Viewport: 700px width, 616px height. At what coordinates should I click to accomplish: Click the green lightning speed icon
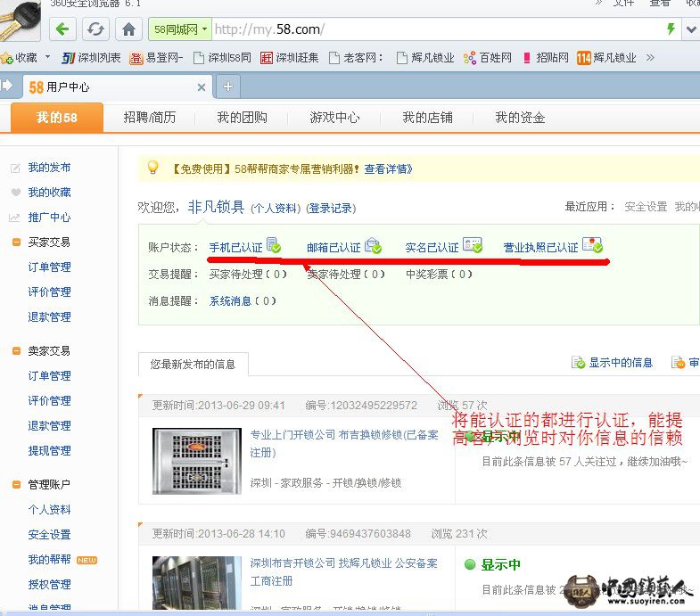671,29
